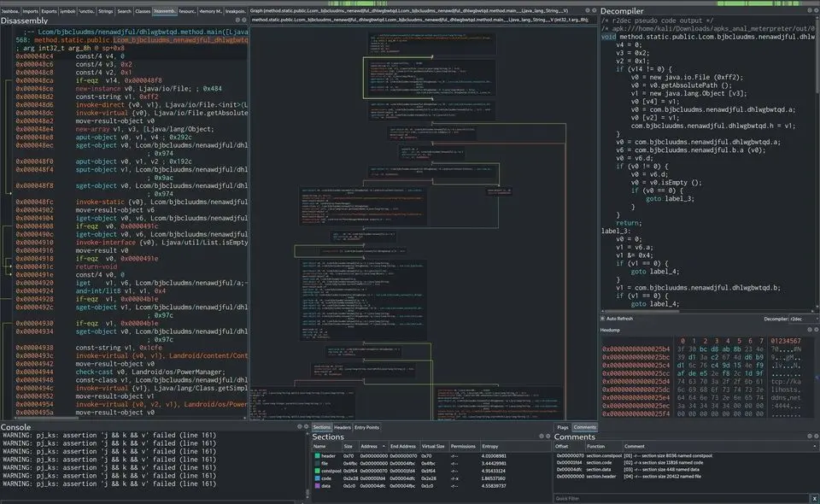Select the constpool row in Sections table
The image size is (820, 504).
point(431,471)
